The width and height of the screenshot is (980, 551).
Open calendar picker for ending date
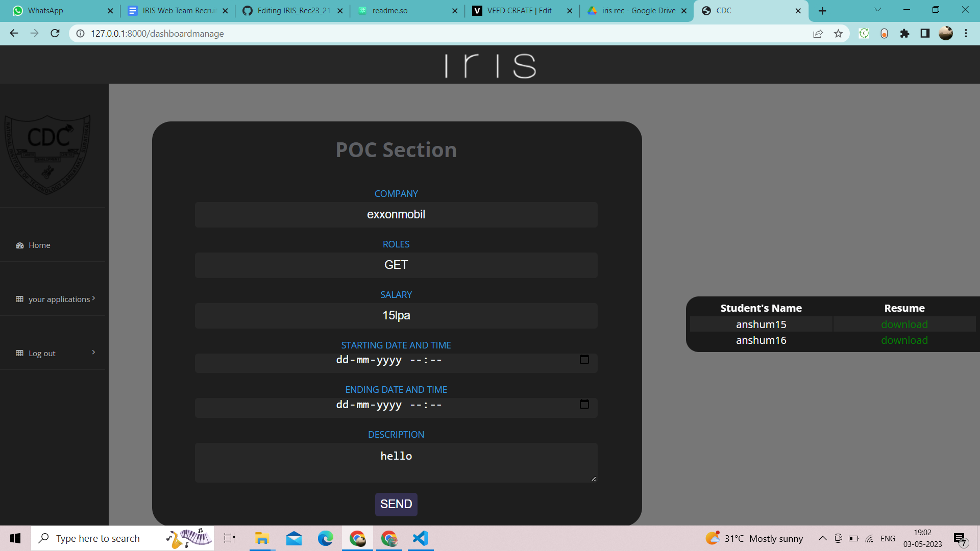(x=584, y=404)
